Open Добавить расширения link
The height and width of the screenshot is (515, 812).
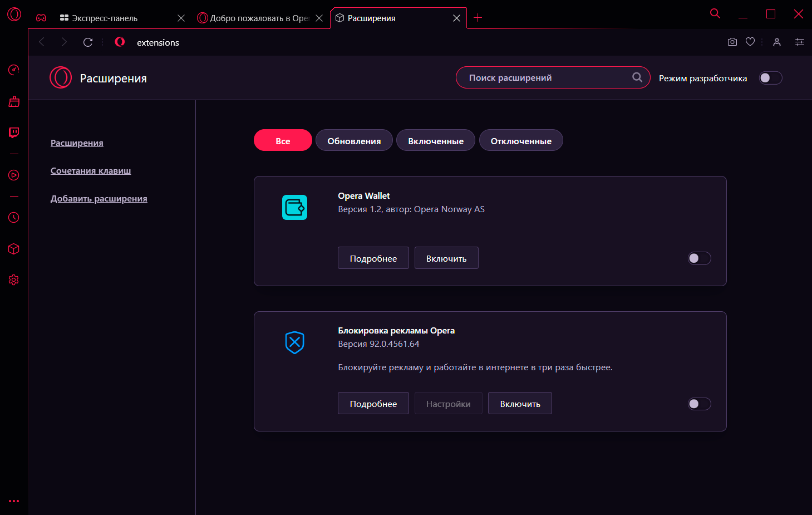[99, 199]
